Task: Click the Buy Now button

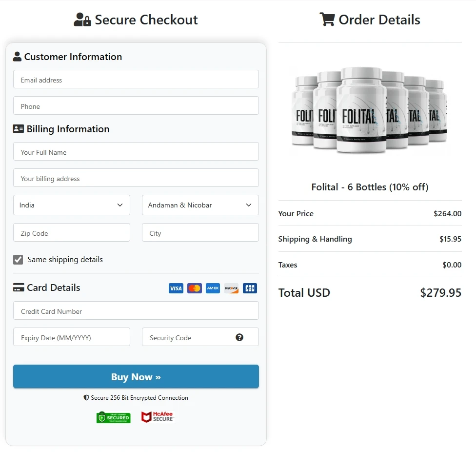Action: 136,376
